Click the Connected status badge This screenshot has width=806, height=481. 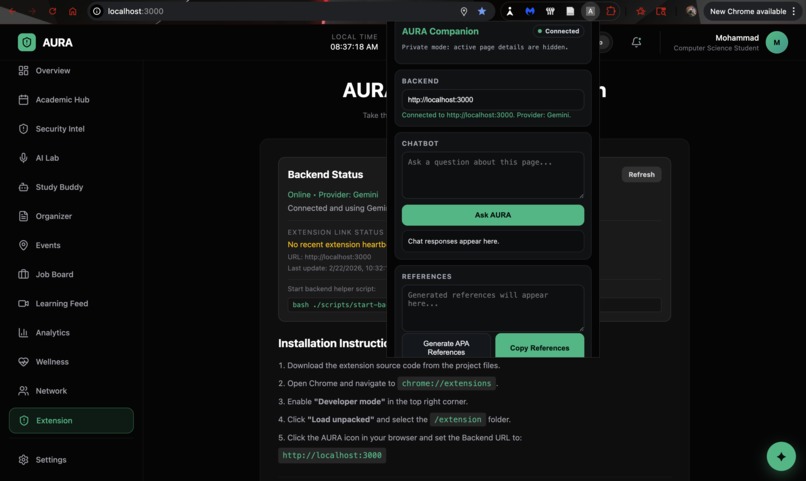[x=558, y=31]
